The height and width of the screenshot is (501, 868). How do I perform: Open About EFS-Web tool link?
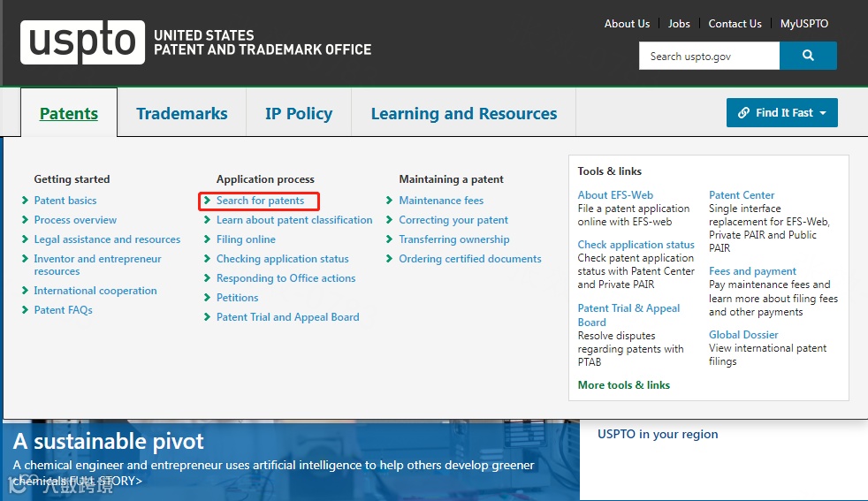[615, 195]
